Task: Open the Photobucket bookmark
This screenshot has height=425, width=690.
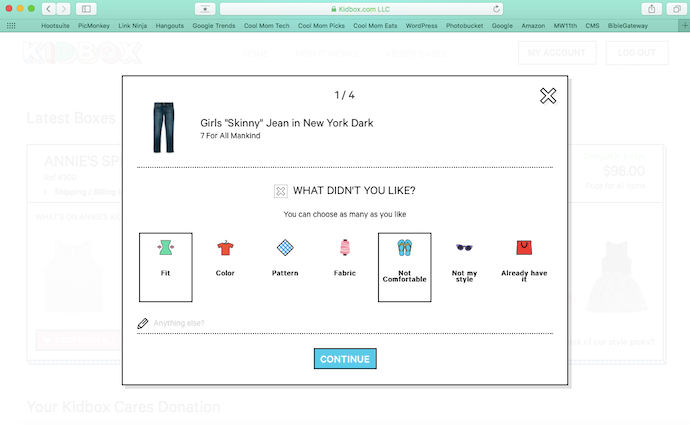Action: tap(464, 26)
